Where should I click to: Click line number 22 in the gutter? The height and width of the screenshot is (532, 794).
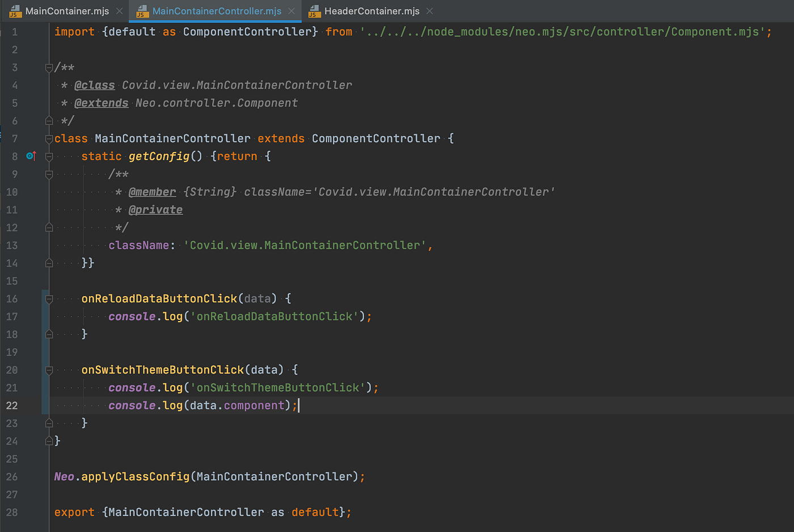[12, 405]
